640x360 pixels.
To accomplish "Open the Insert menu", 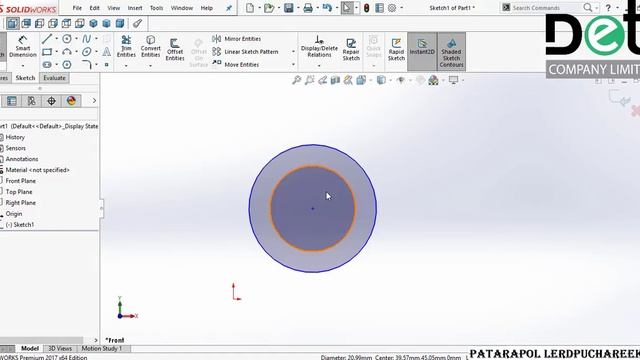I will coord(135,8).
